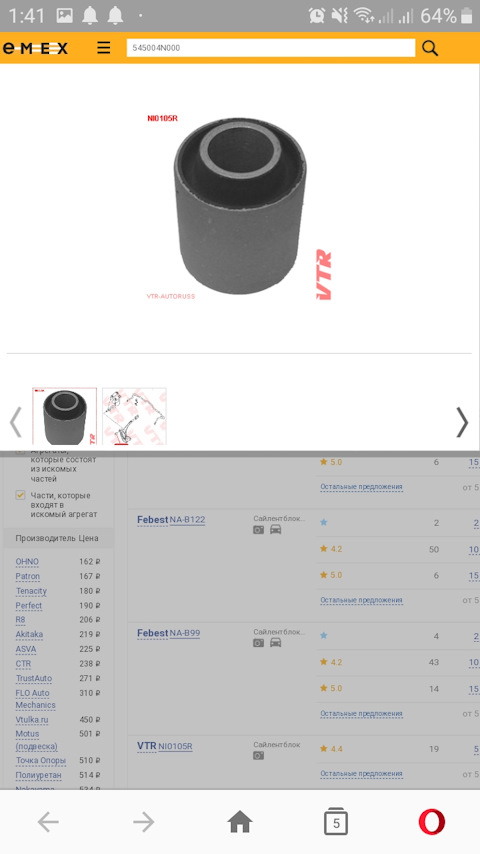Go back with the browser back arrow
This screenshot has width=480, height=854.
tap(48, 822)
